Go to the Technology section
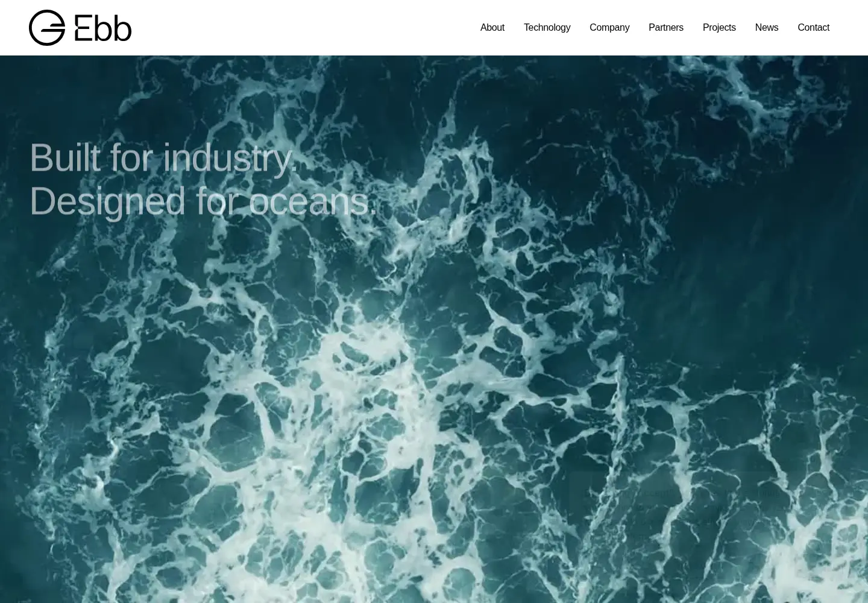The width and height of the screenshot is (868, 603). [547, 28]
